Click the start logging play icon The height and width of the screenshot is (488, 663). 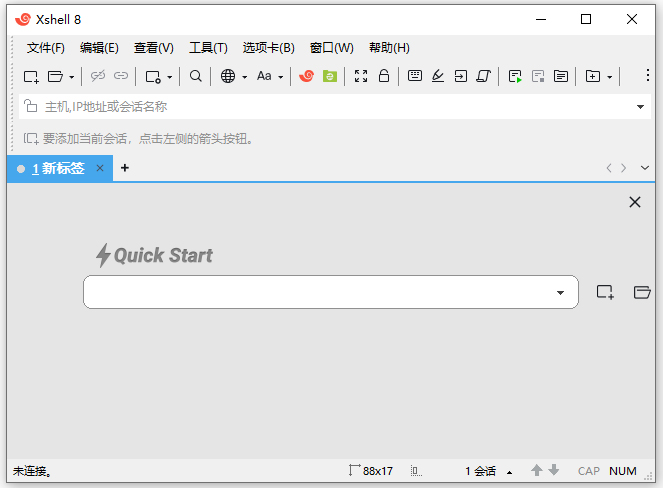tap(515, 77)
